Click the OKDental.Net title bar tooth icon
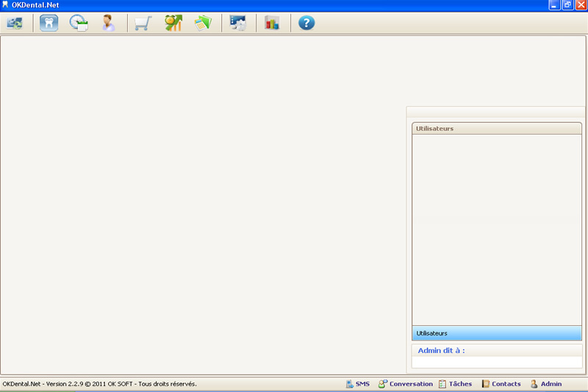The height and width of the screenshot is (392, 588). tap(5, 5)
